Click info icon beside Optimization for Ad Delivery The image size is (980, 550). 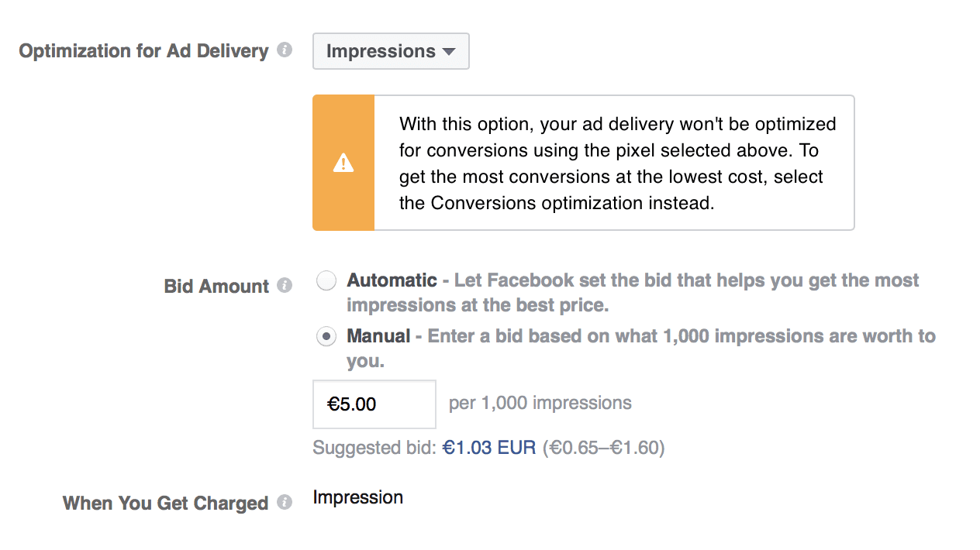285,50
